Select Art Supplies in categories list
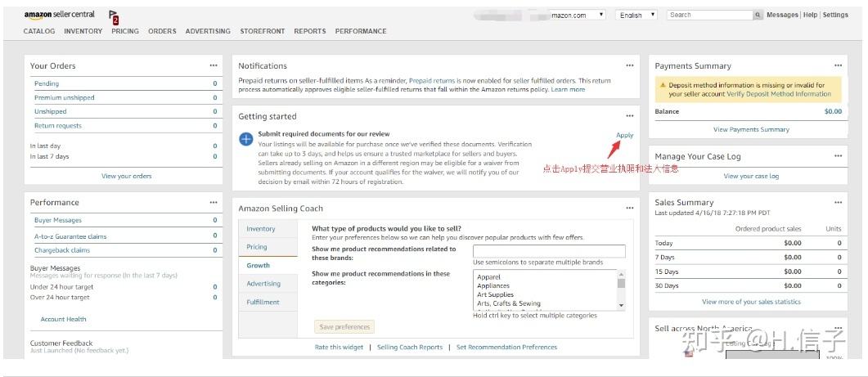 [x=496, y=294]
